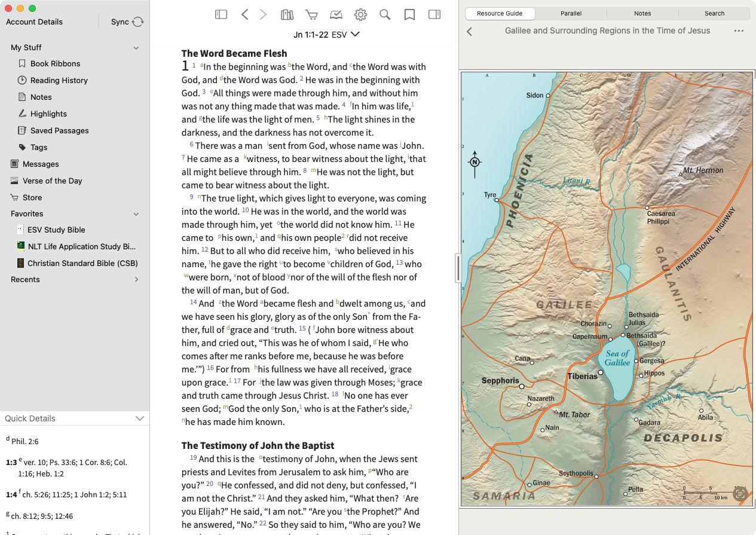The image size is (756, 535).
Task: Go back in Resource Guide pane
Action: (470, 32)
